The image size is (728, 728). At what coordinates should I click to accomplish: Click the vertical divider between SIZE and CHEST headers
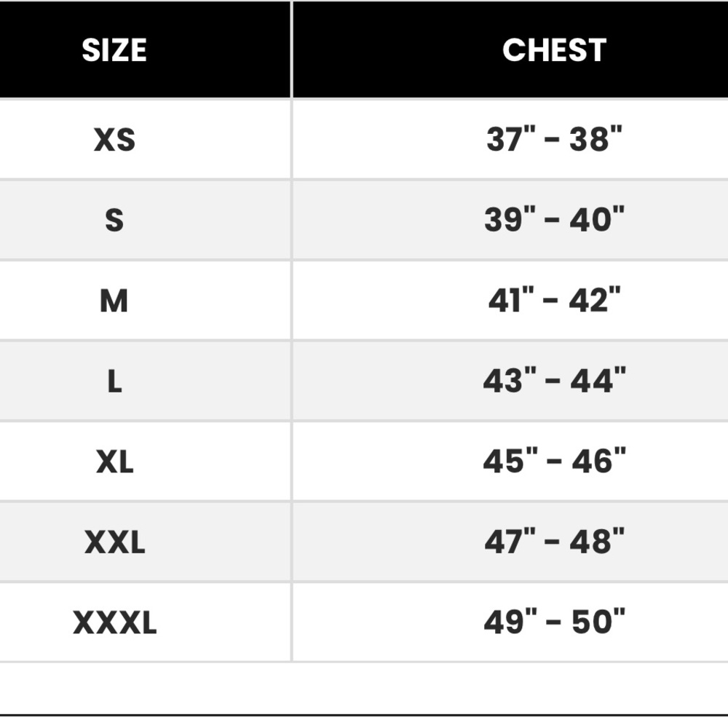tap(292, 50)
